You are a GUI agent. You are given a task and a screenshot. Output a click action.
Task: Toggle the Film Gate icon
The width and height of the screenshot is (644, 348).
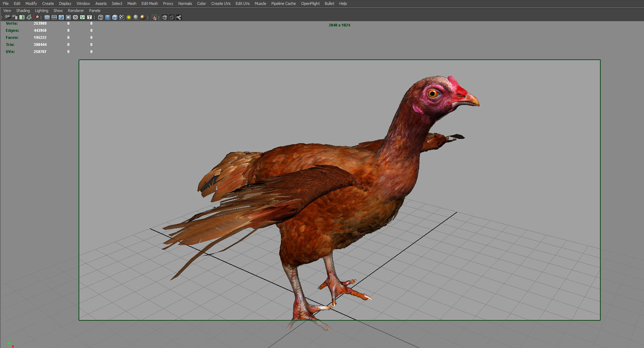pyautogui.click(x=54, y=17)
